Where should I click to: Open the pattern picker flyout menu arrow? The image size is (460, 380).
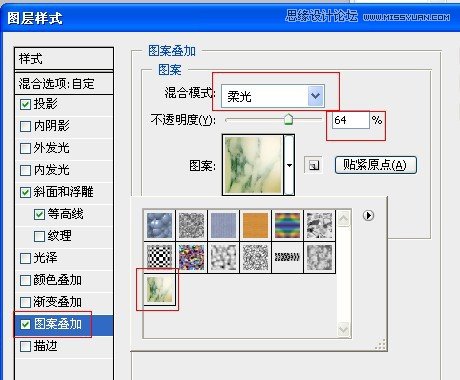(x=368, y=215)
